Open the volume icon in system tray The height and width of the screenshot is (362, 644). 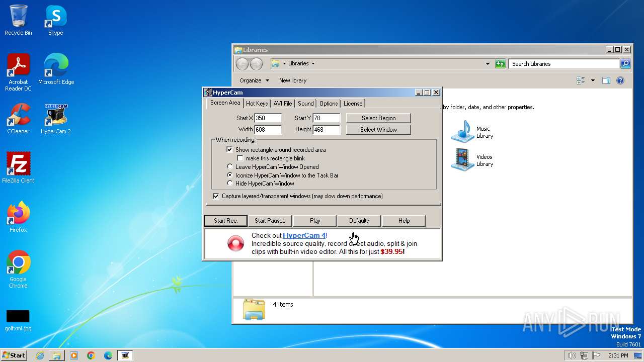(572, 355)
